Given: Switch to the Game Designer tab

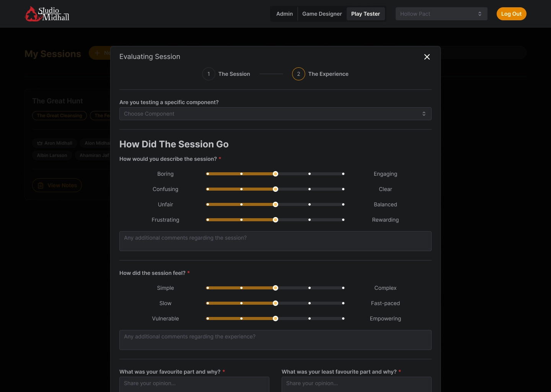Looking at the screenshot, I should pos(322,14).
